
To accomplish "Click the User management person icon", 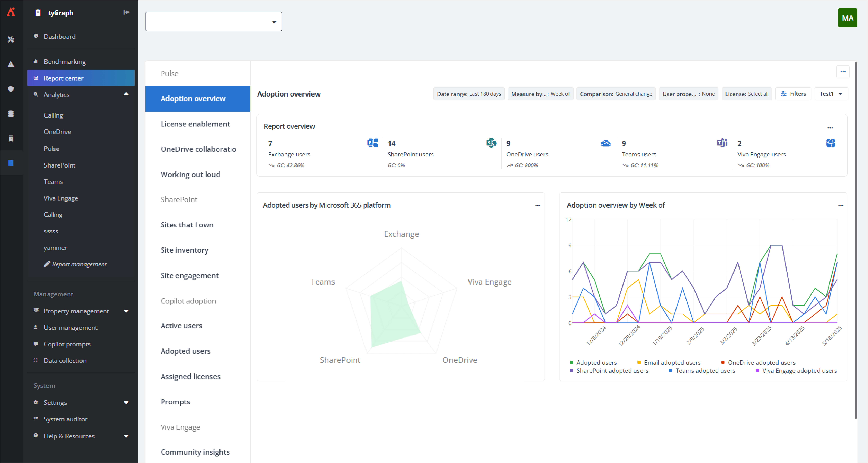I will coord(36,327).
